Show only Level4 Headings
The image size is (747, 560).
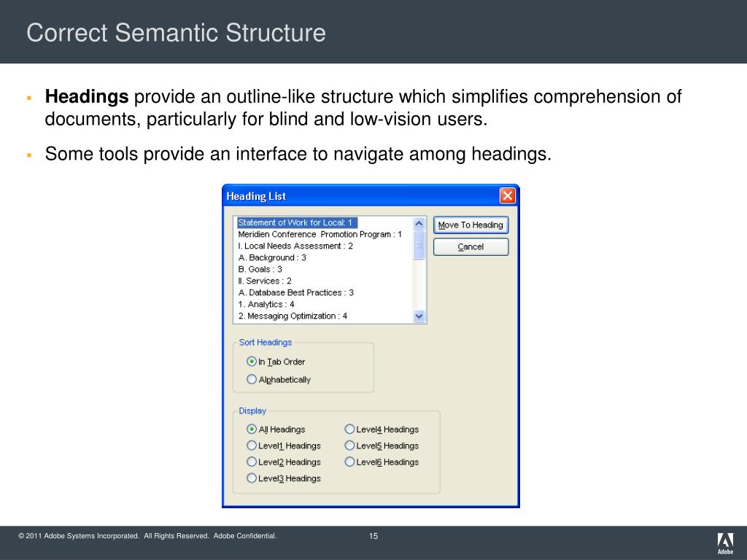tap(350, 429)
